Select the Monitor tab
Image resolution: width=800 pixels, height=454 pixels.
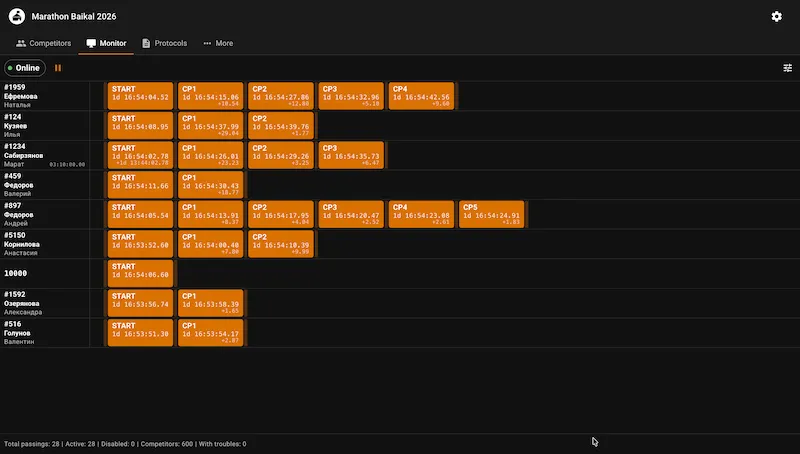click(x=106, y=43)
